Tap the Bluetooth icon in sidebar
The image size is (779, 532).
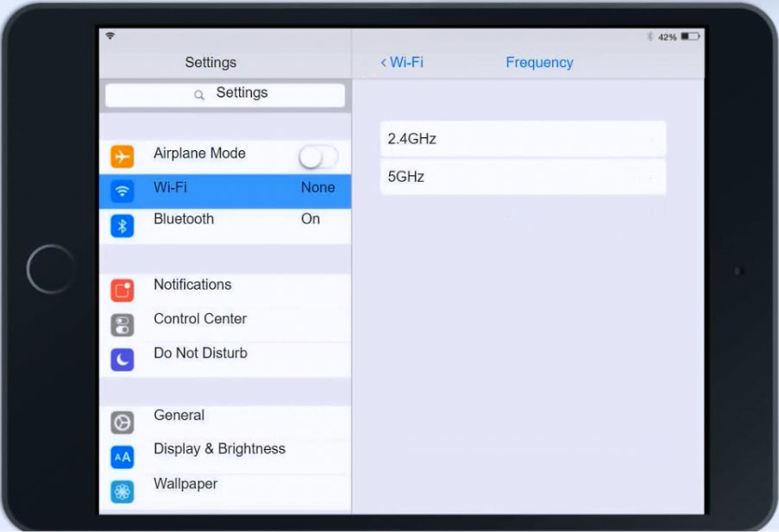[x=123, y=226]
